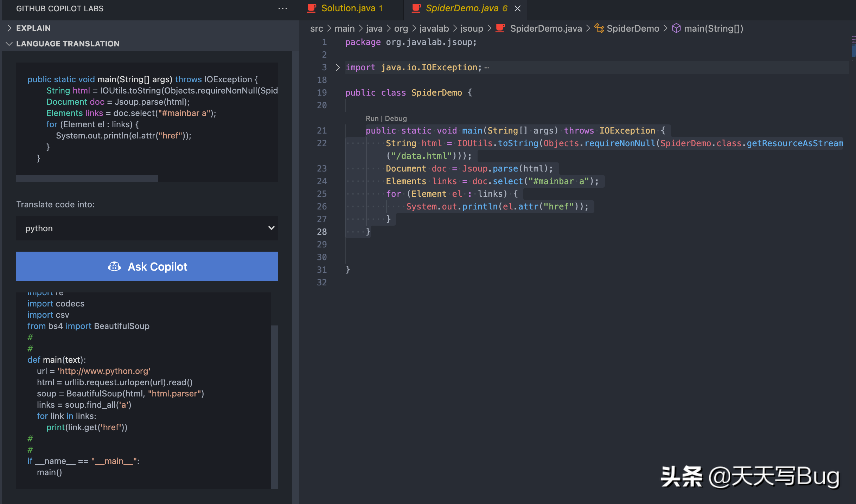
Task: Click the SpiderDemo class symbol icon in breadcrumb
Action: tap(599, 28)
